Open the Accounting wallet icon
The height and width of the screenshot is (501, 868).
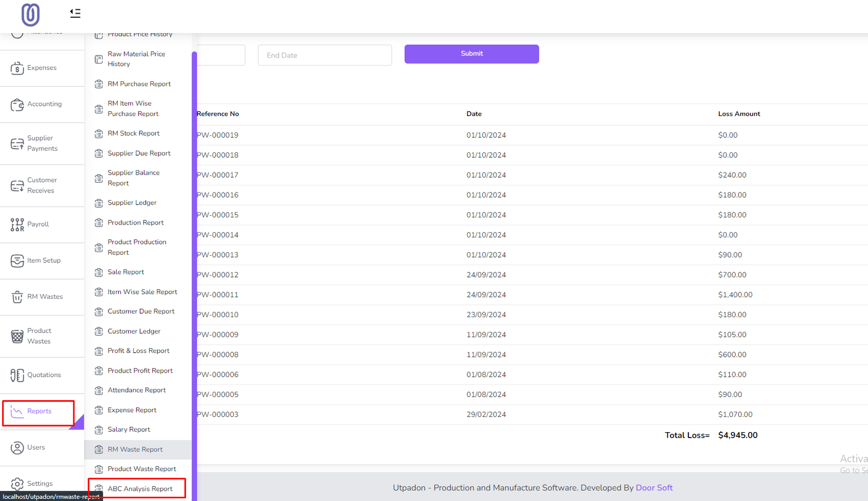[x=17, y=105]
